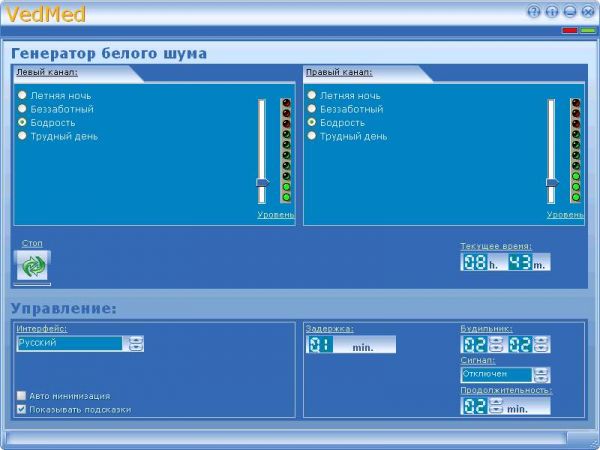600x450 pixels.
Task: Open the Русский interface language box
Action: [x=69, y=343]
